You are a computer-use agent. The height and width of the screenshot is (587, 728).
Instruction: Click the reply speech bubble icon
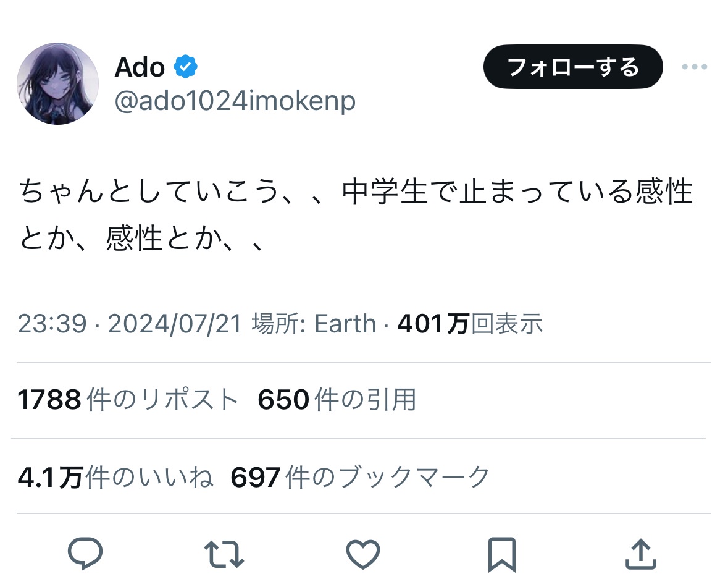coord(85,553)
